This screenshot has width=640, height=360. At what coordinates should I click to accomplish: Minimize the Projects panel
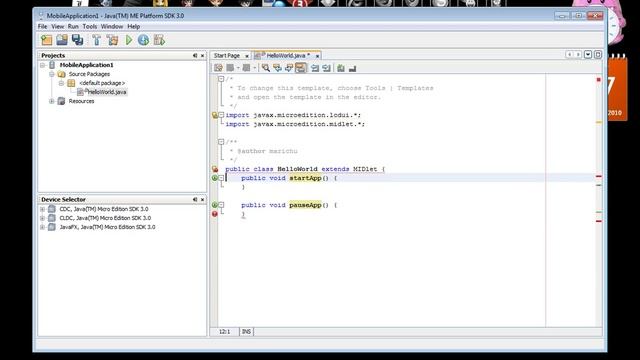pos(195,56)
